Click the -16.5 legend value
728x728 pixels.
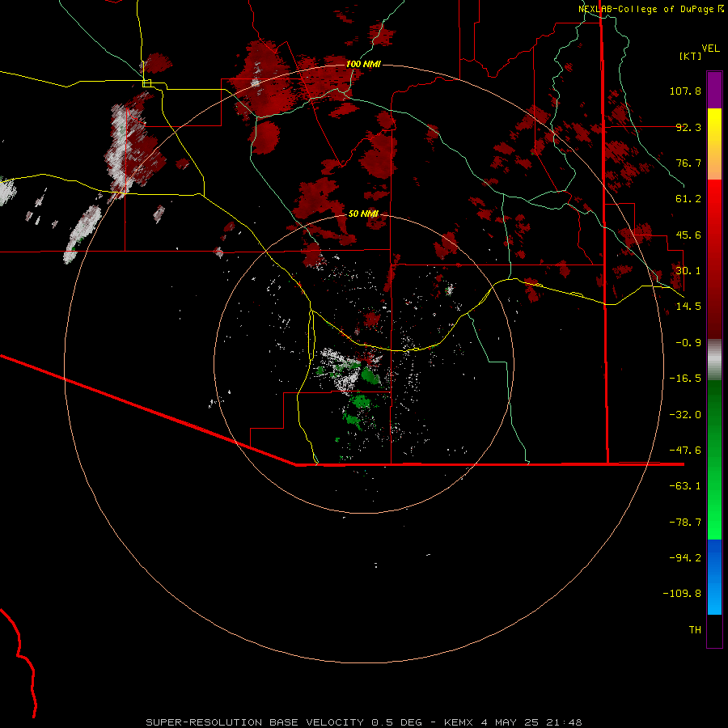685,379
